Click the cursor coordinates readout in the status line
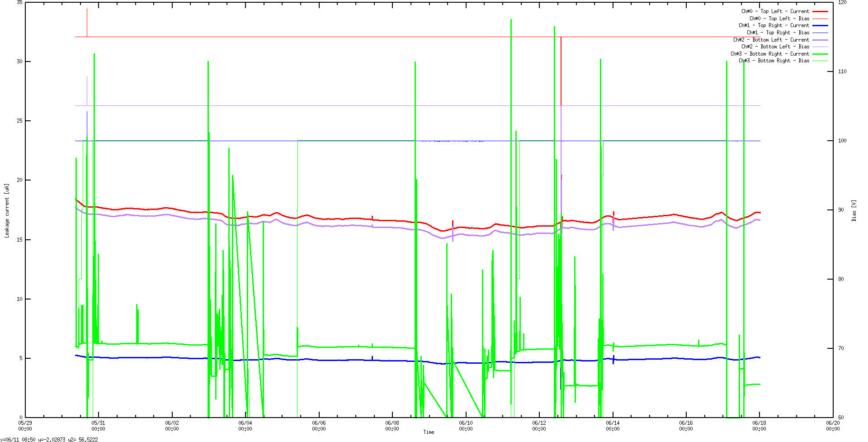The height and width of the screenshot is (442, 868). (x=49, y=439)
